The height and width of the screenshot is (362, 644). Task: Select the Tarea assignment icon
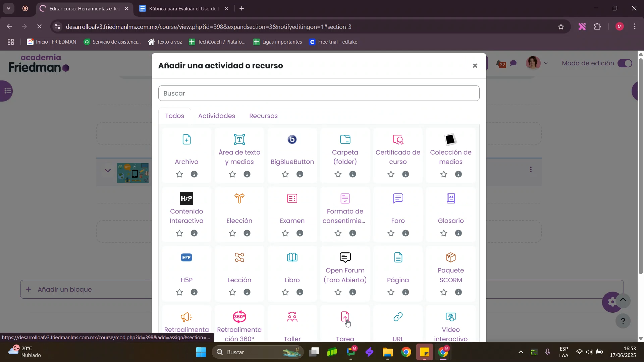(345, 317)
